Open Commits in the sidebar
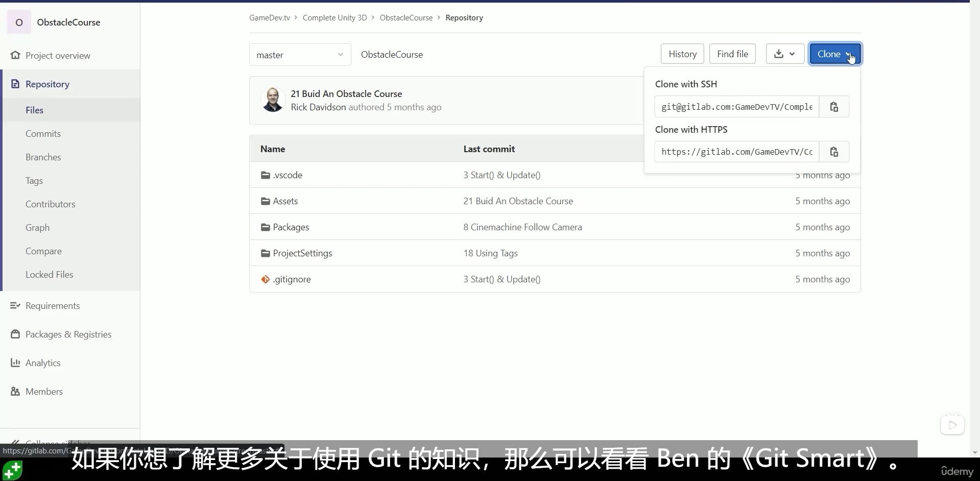 pos(43,133)
